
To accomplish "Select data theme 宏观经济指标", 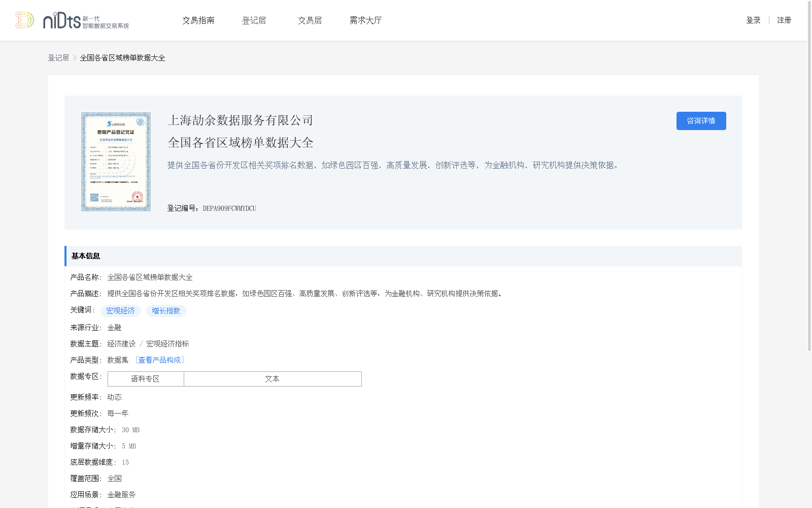I will point(167,344).
